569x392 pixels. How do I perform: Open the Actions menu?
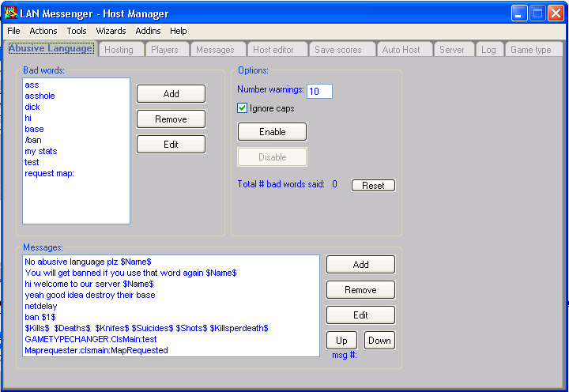(x=43, y=31)
